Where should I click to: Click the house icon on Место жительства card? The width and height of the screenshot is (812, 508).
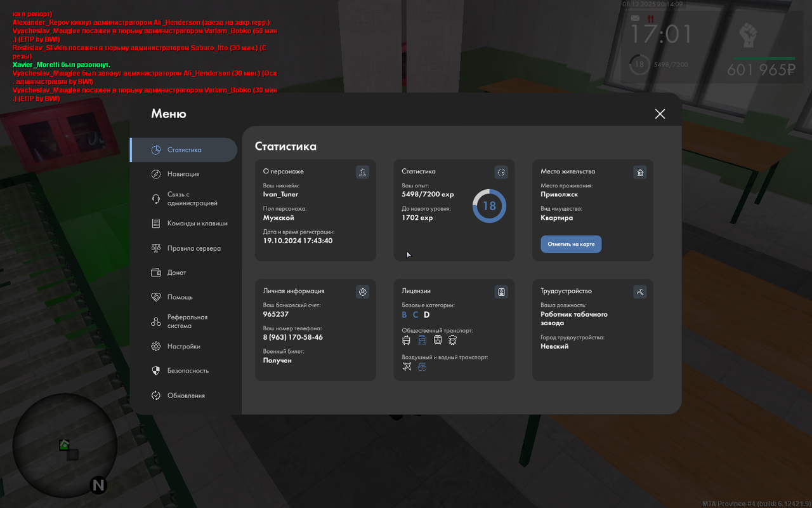coord(640,172)
